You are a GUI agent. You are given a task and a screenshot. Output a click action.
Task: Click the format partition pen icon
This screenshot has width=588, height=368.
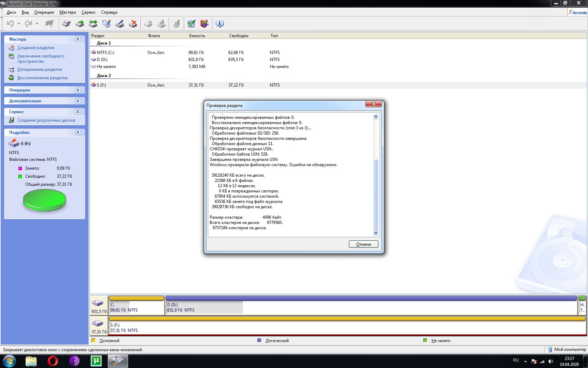120,23
